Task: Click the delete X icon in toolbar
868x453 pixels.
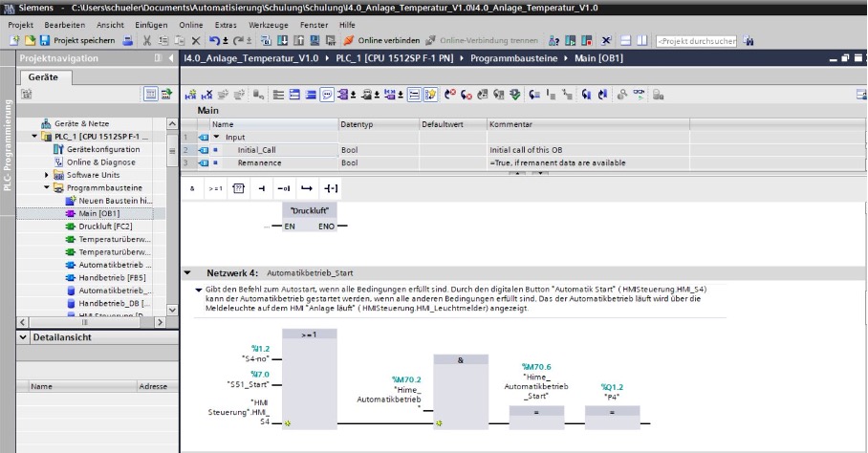Action: point(195,41)
